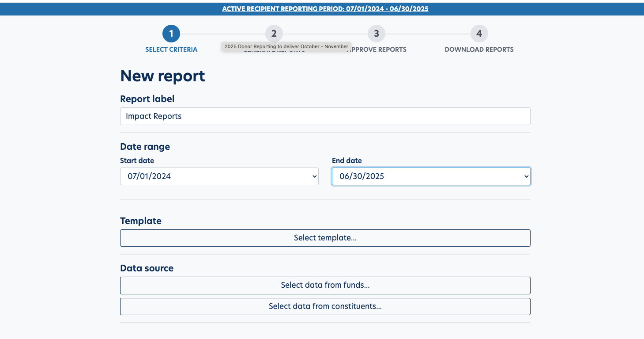Click the New report heading
The width and height of the screenshot is (644, 339).
pyautogui.click(x=162, y=76)
